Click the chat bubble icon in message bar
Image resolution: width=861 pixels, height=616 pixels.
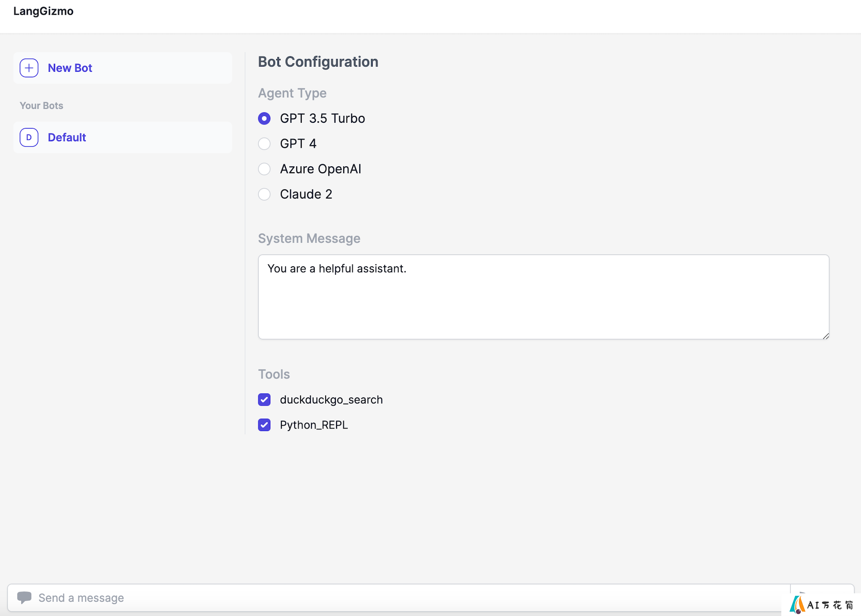pos(24,597)
